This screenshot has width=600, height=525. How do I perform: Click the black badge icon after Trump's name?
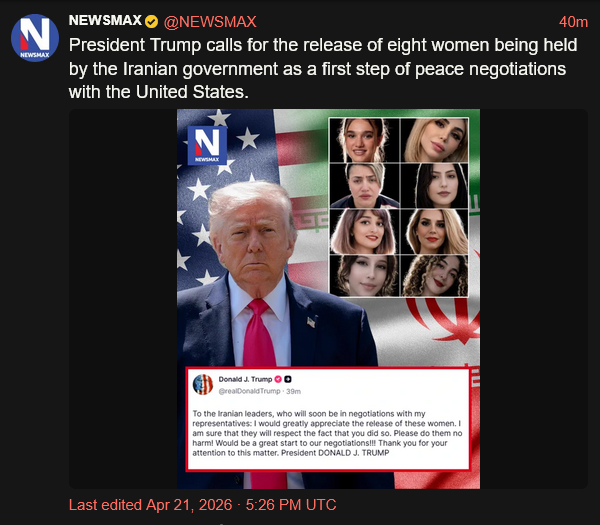coord(288,379)
